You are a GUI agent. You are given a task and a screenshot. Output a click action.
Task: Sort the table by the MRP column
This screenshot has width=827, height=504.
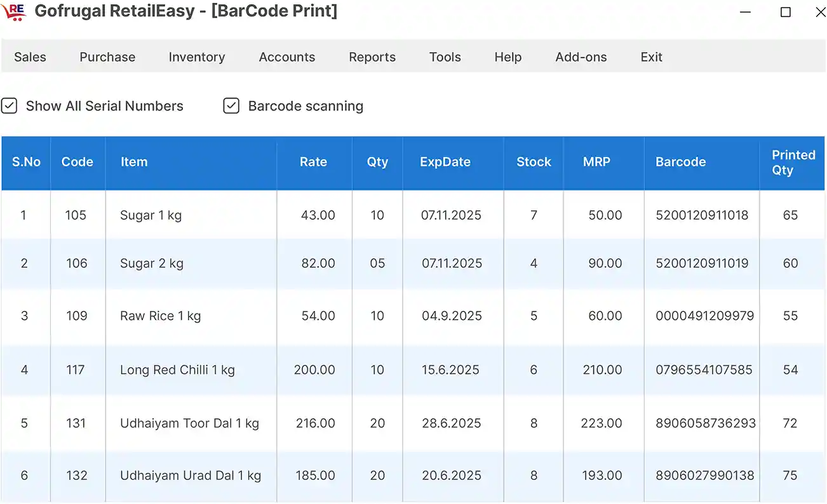point(596,162)
